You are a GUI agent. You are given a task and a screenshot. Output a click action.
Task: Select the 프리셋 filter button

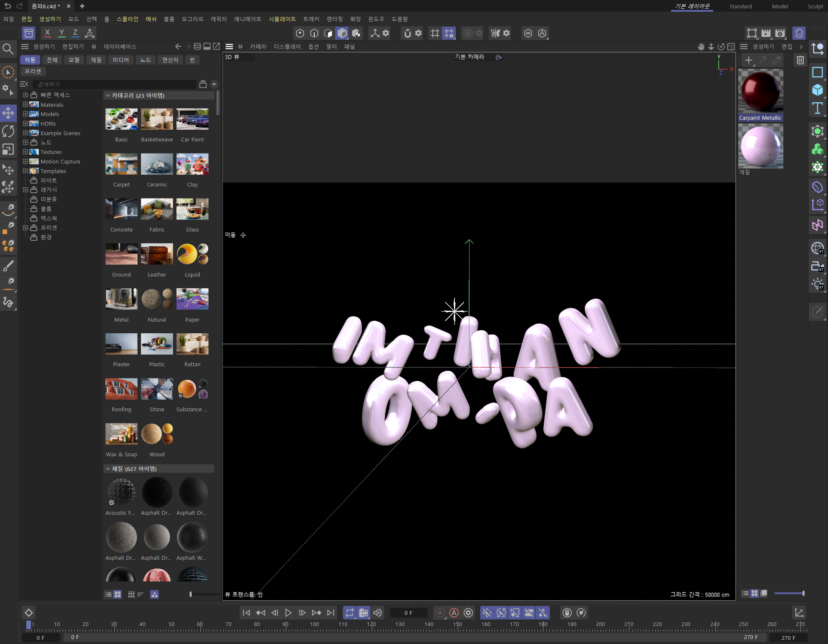click(x=33, y=71)
